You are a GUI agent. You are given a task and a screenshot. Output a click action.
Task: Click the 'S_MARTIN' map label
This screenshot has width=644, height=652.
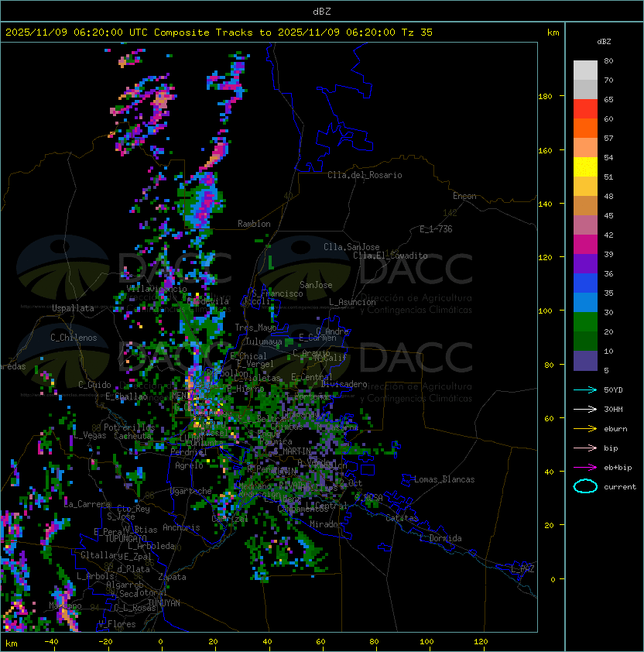292,451
